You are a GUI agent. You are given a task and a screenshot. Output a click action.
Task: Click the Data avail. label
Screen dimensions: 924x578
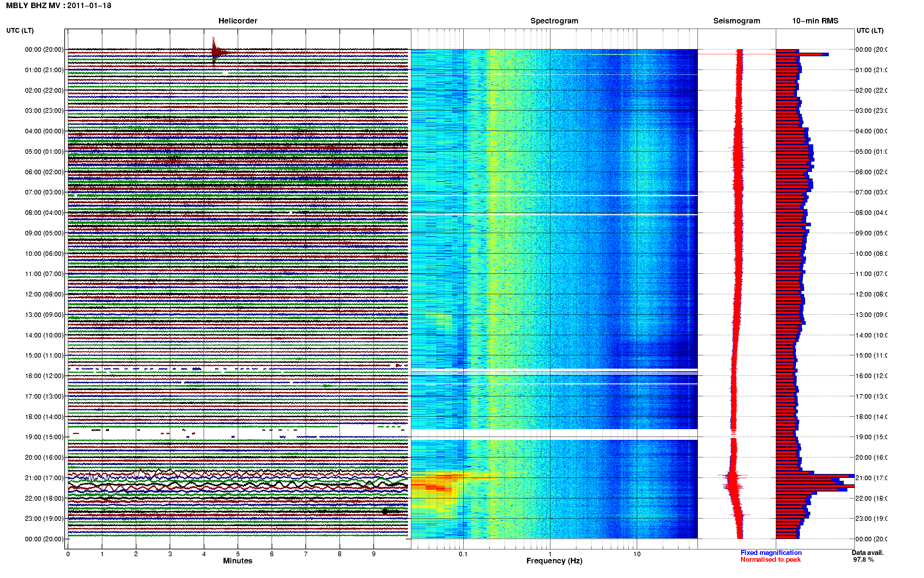tap(867, 553)
